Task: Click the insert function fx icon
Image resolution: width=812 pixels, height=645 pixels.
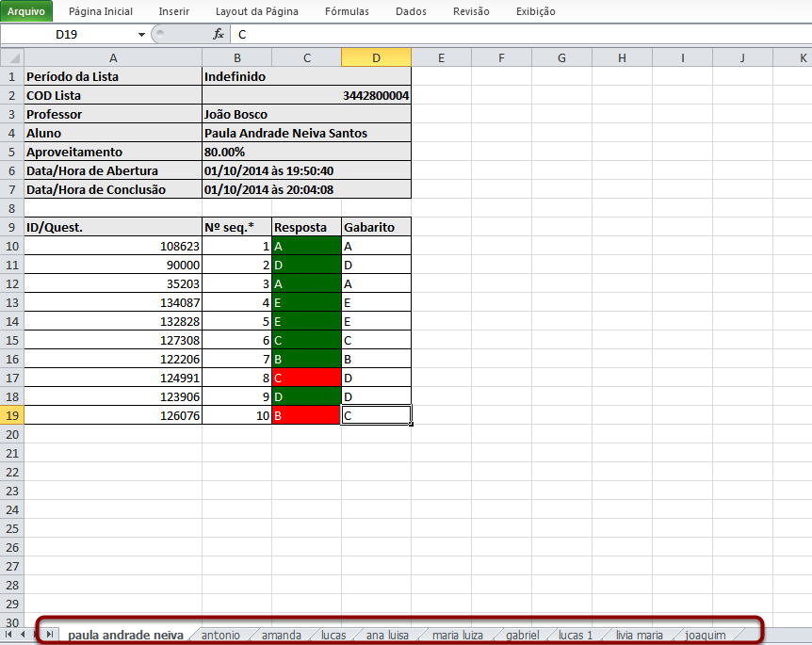Action: pos(219,34)
